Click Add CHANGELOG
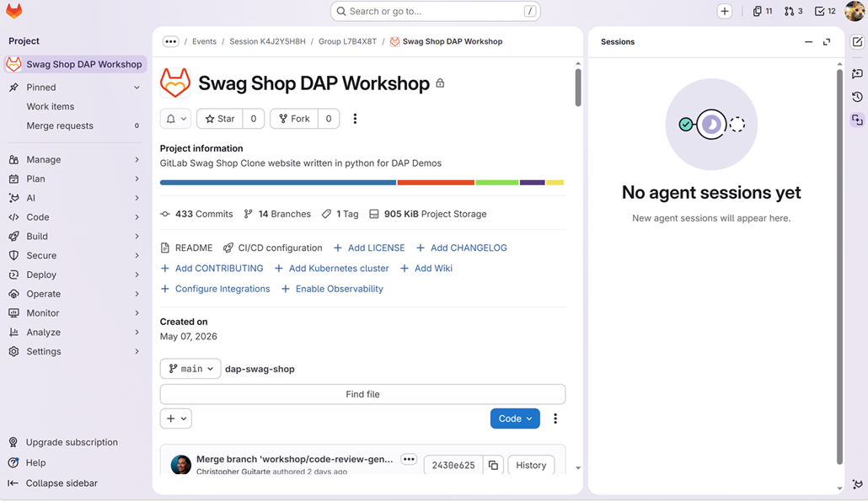Image resolution: width=868 pixels, height=501 pixels. (462, 248)
